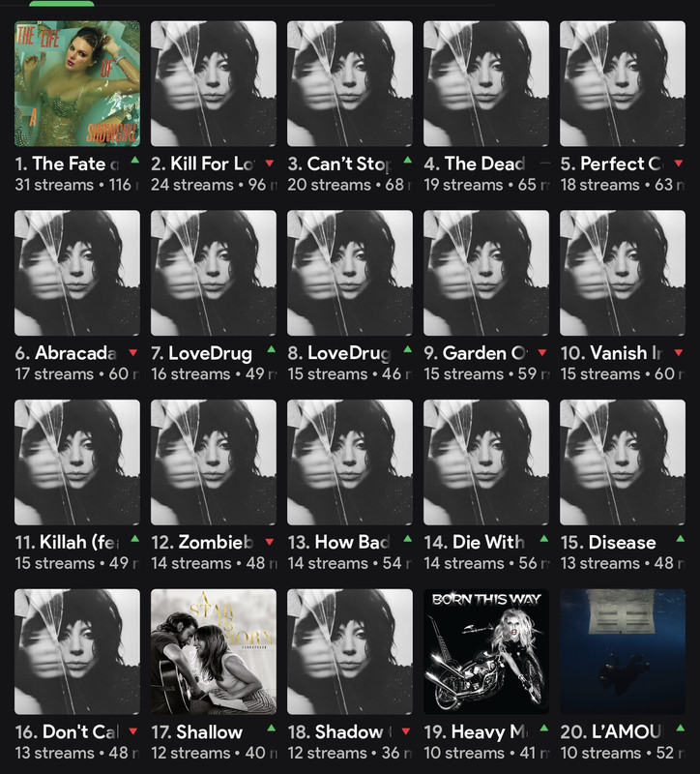Open the A Star Is Born cover art

213,651
